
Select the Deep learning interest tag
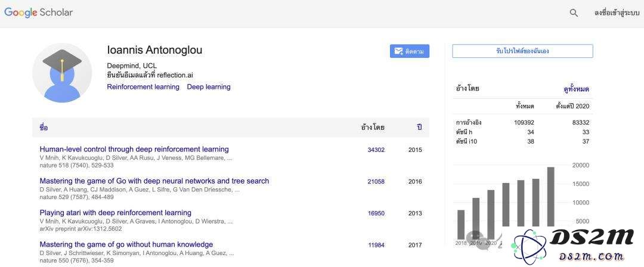(x=209, y=87)
